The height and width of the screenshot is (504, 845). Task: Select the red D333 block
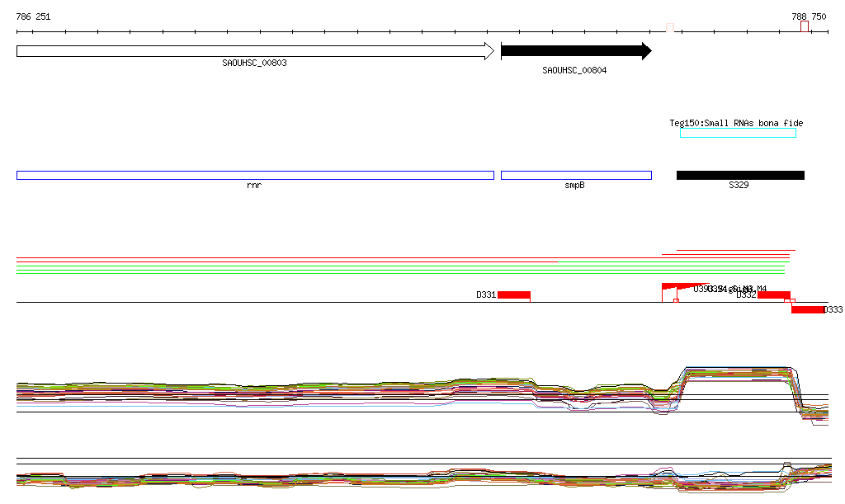pyautogui.click(x=807, y=309)
